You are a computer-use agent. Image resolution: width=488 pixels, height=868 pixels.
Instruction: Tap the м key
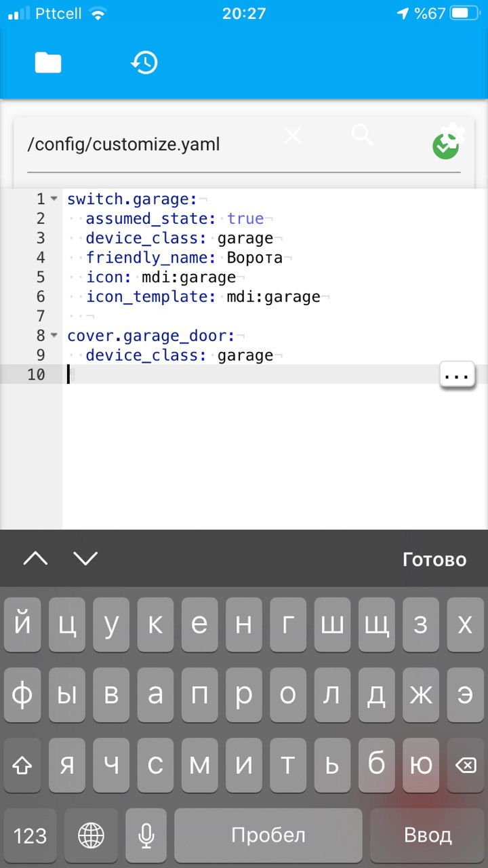coord(199,766)
